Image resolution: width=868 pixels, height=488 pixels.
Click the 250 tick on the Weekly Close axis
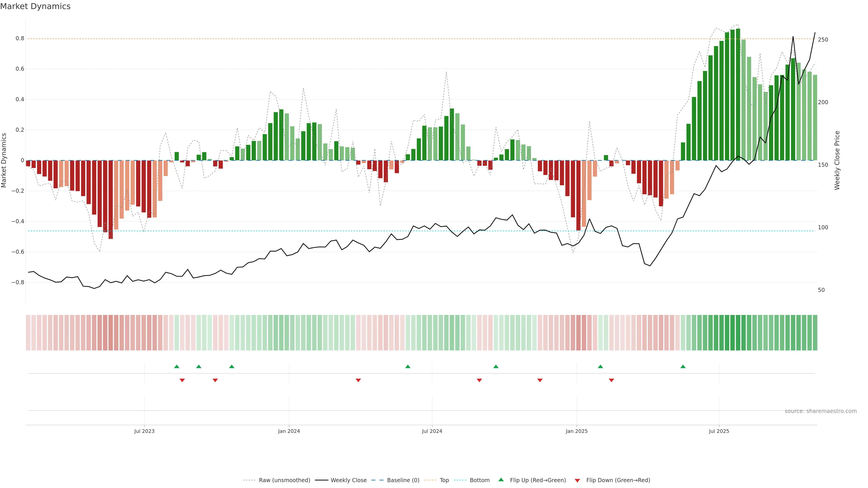point(823,40)
